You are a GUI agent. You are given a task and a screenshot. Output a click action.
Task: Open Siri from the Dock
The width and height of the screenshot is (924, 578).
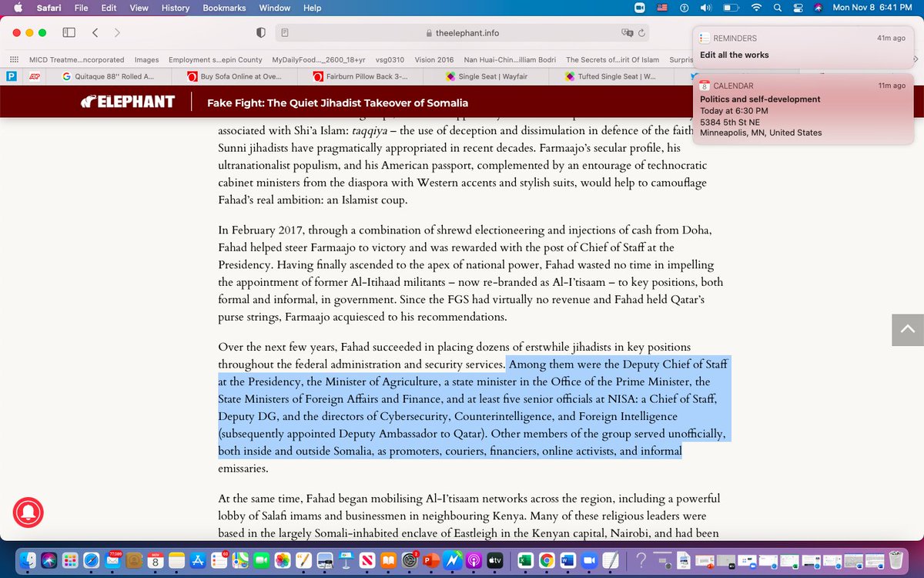point(49,560)
